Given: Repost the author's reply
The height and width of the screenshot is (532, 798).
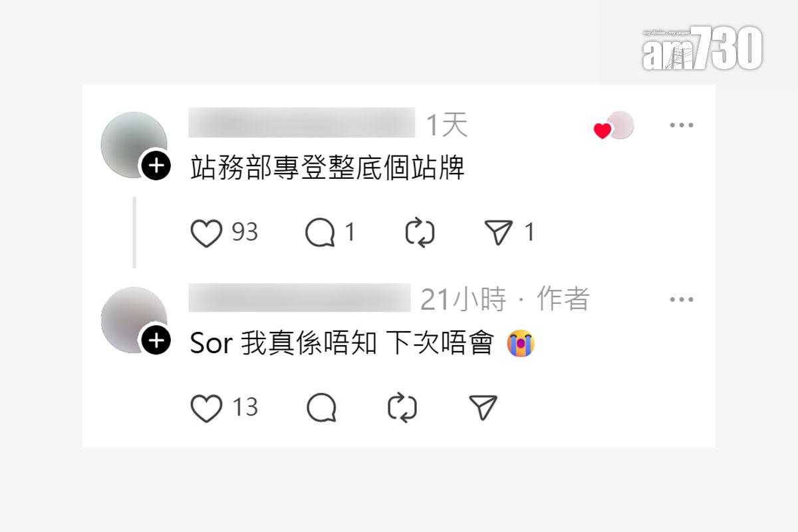Looking at the screenshot, I should [402, 408].
